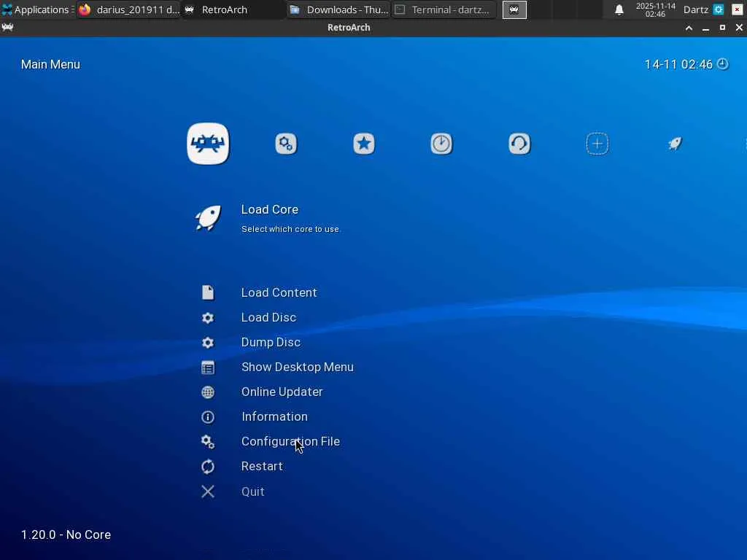Open the Favorites star tab icon
This screenshot has height=560, width=747.
click(x=364, y=144)
